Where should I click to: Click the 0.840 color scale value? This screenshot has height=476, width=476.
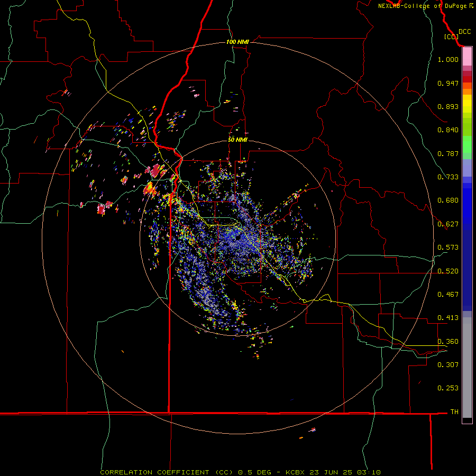click(448, 130)
